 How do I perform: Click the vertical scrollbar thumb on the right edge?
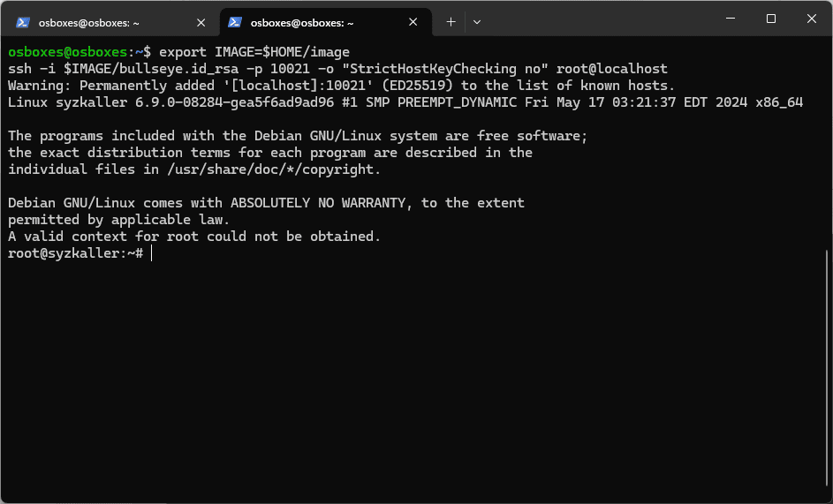pyautogui.click(x=828, y=371)
